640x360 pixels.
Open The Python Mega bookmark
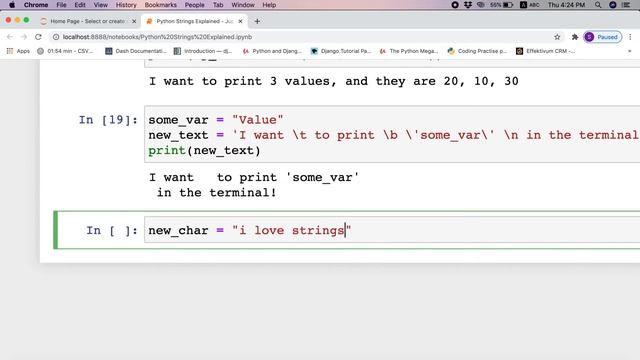pyautogui.click(x=409, y=51)
